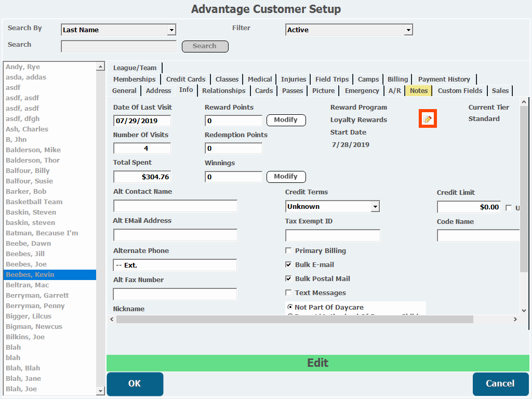Click customer list scroll down arrow
Image resolution: width=532 pixels, height=399 pixels.
101,391
